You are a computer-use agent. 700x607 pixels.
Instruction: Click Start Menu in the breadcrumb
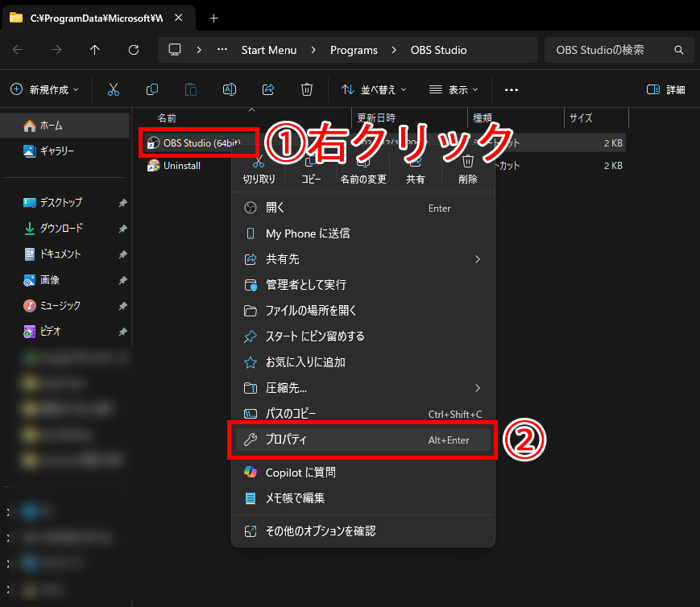pos(269,50)
